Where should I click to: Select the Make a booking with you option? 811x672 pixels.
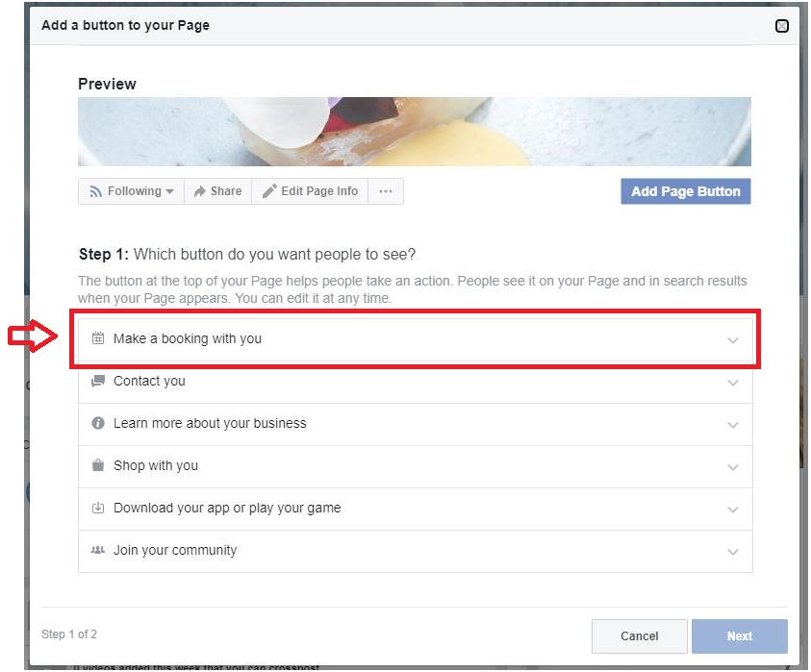(x=416, y=339)
